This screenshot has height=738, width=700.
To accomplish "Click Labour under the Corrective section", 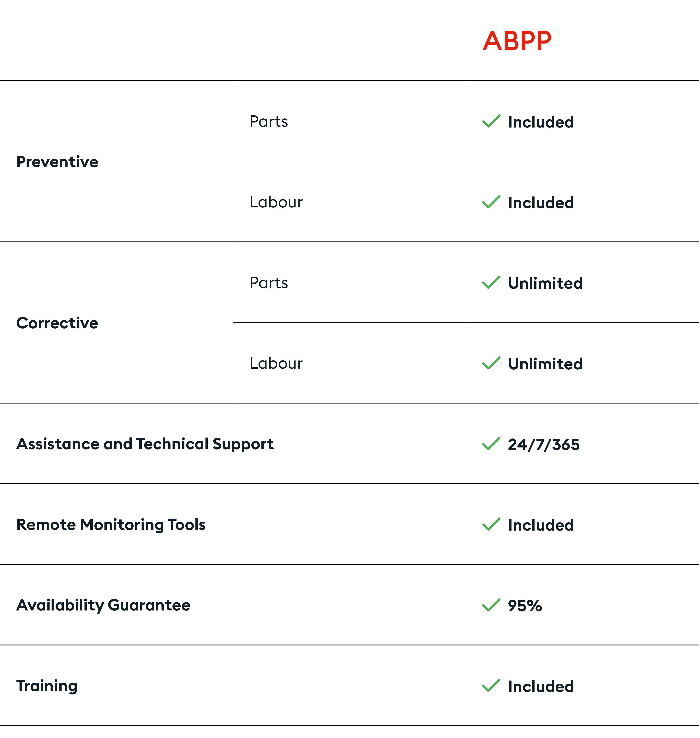I will pos(276,363).
